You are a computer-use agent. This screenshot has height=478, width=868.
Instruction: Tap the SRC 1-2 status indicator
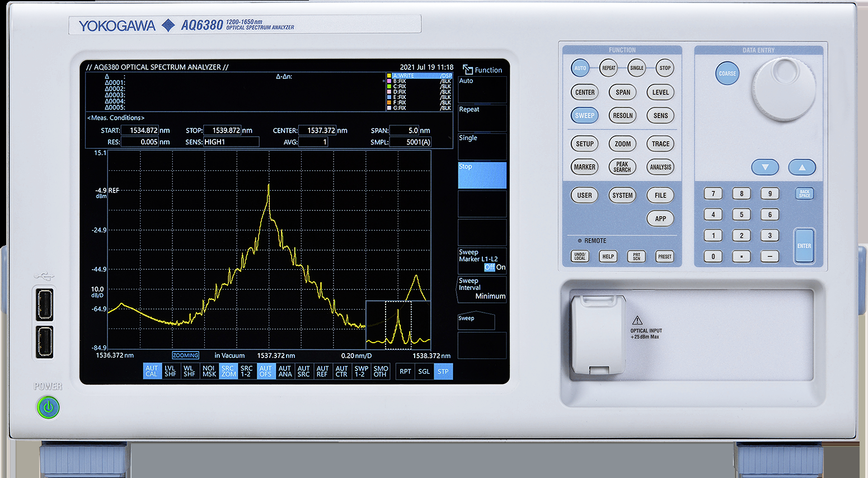pyautogui.click(x=246, y=371)
